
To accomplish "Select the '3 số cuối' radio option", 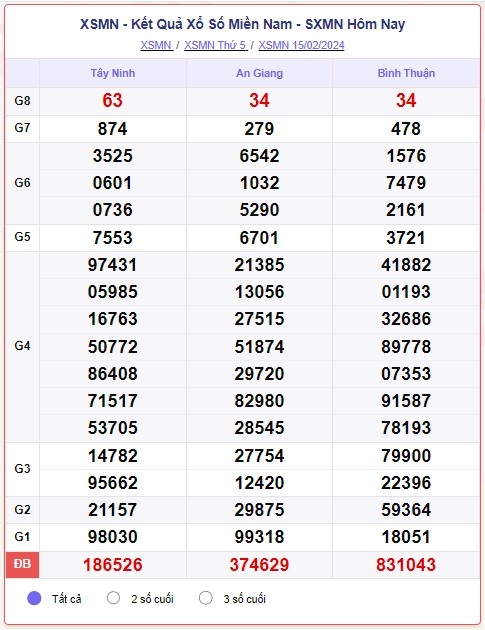I will (206, 598).
